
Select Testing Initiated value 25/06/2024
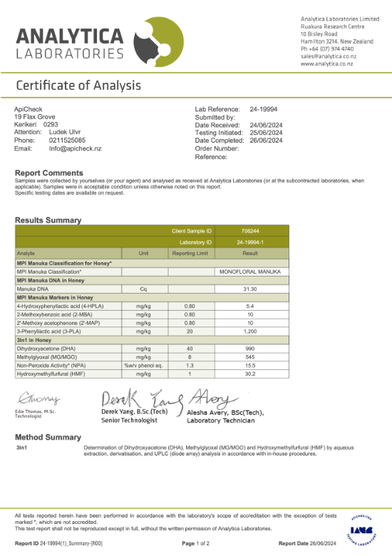pyautogui.click(x=266, y=133)
